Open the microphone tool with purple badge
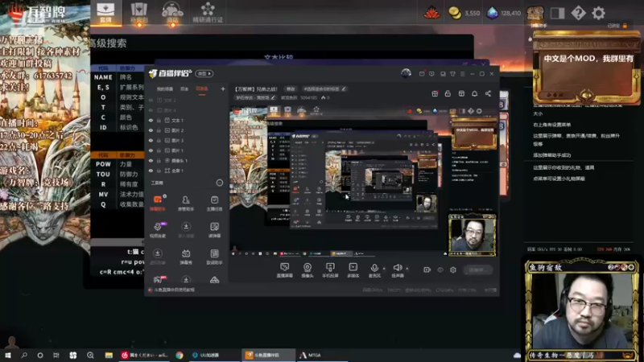This screenshot has width=644, height=362. 158,230
